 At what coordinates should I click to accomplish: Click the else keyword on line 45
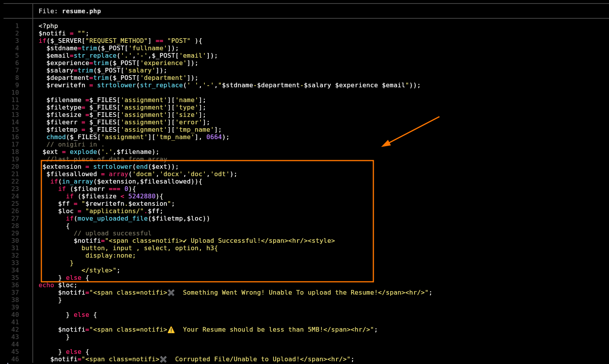pos(74,352)
